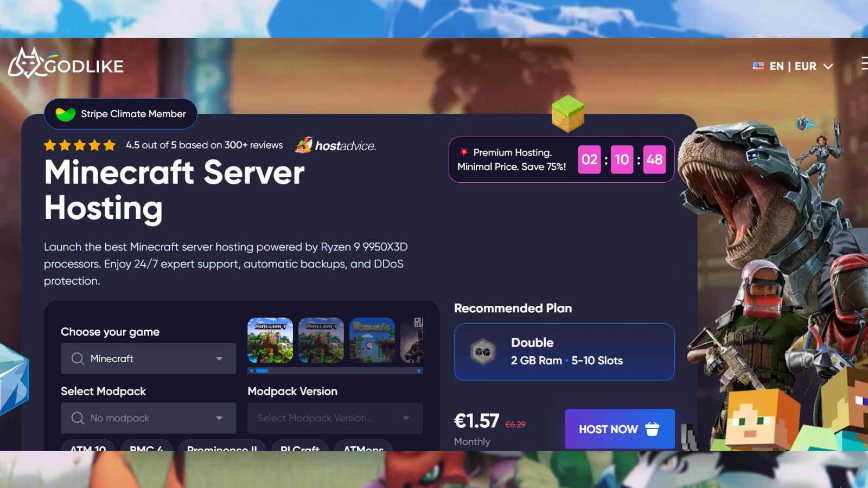Click the '5-10 Slots' plan text
Viewport: 868px width, 488px height.
tap(597, 361)
